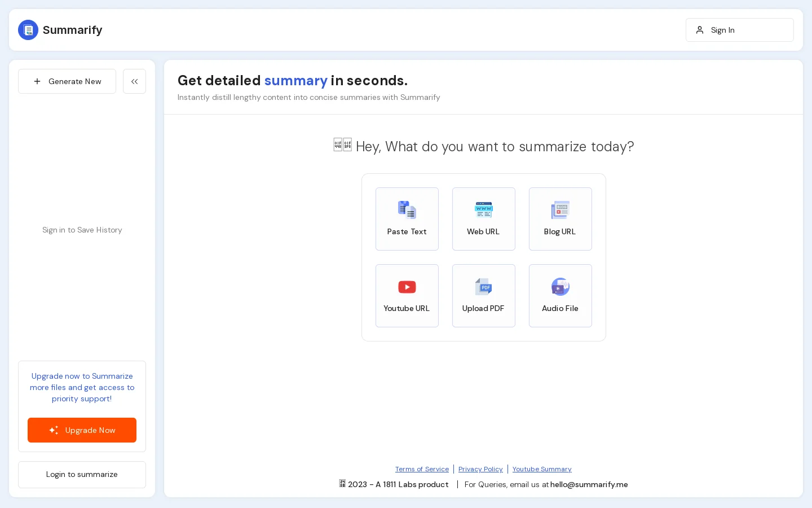Click 'Upgrade now to Summarize more files' text
The height and width of the screenshot is (508, 812).
click(x=82, y=387)
